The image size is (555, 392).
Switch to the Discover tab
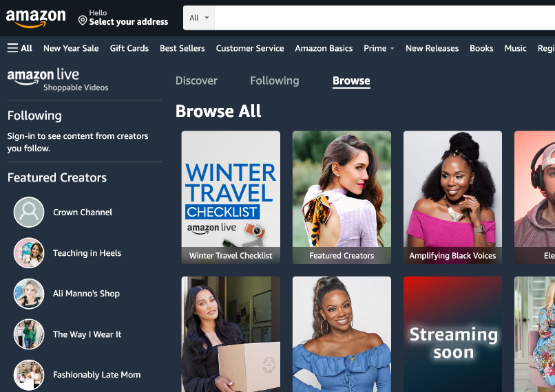tap(196, 80)
